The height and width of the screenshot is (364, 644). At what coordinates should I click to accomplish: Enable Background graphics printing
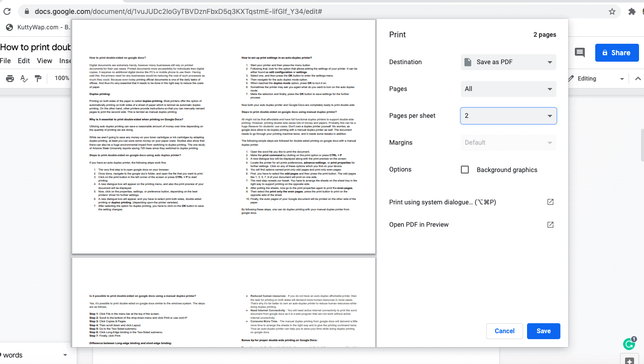[465, 169]
